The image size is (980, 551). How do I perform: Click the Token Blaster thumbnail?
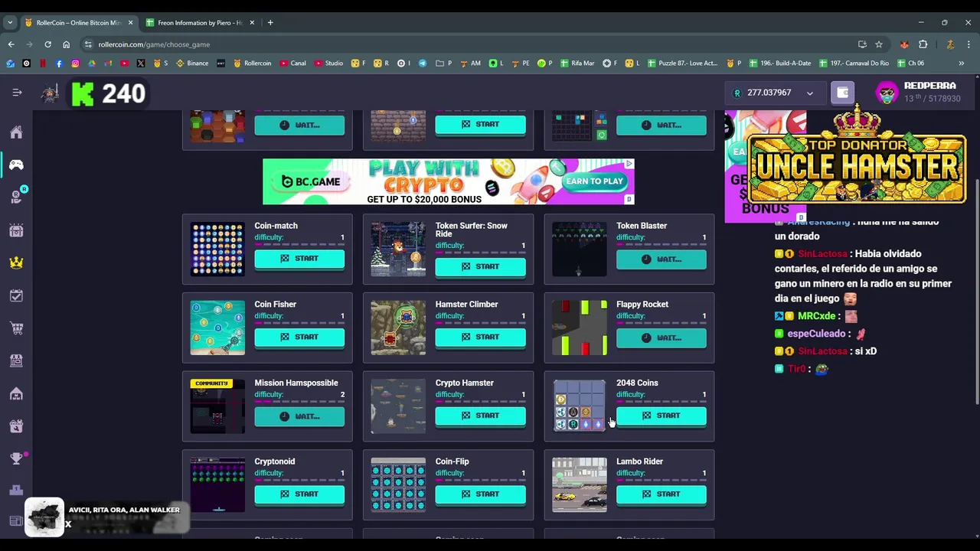click(x=580, y=249)
